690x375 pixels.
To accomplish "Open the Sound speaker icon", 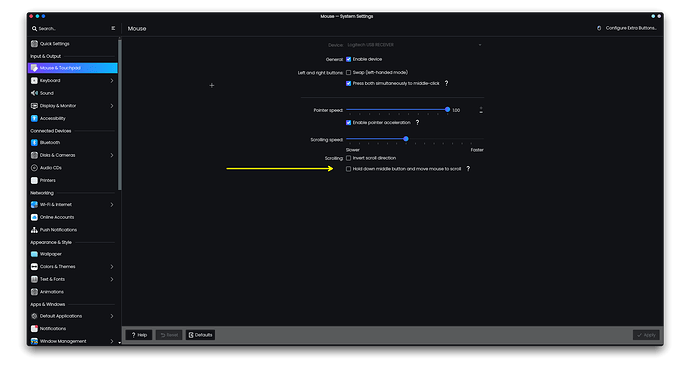I will point(34,93).
